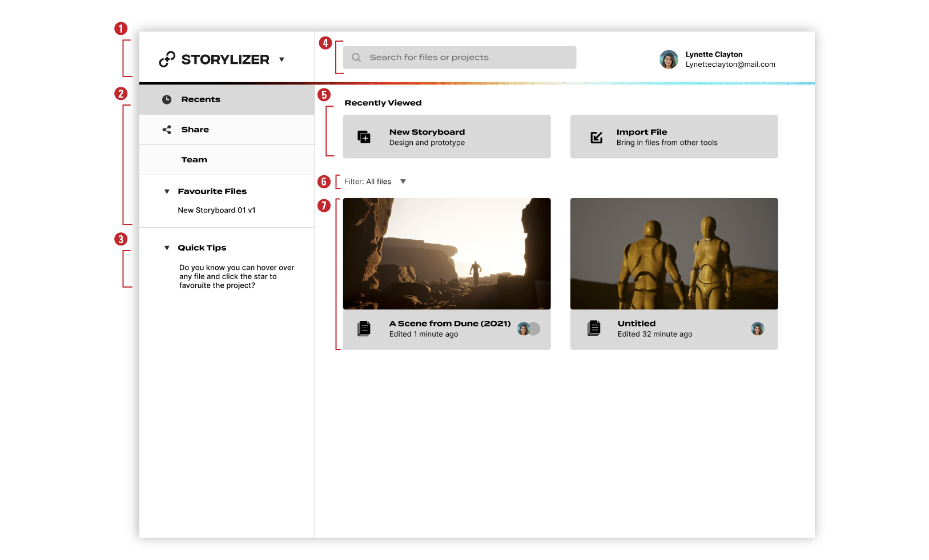This screenshot has height=560, width=929.
Task: Collapse the Quick Tips section arrow
Action: (x=167, y=248)
